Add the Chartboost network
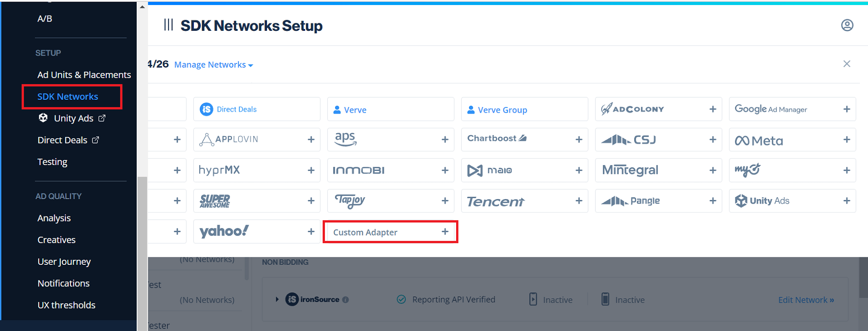Viewport: 868px width, 331px height. click(x=579, y=139)
